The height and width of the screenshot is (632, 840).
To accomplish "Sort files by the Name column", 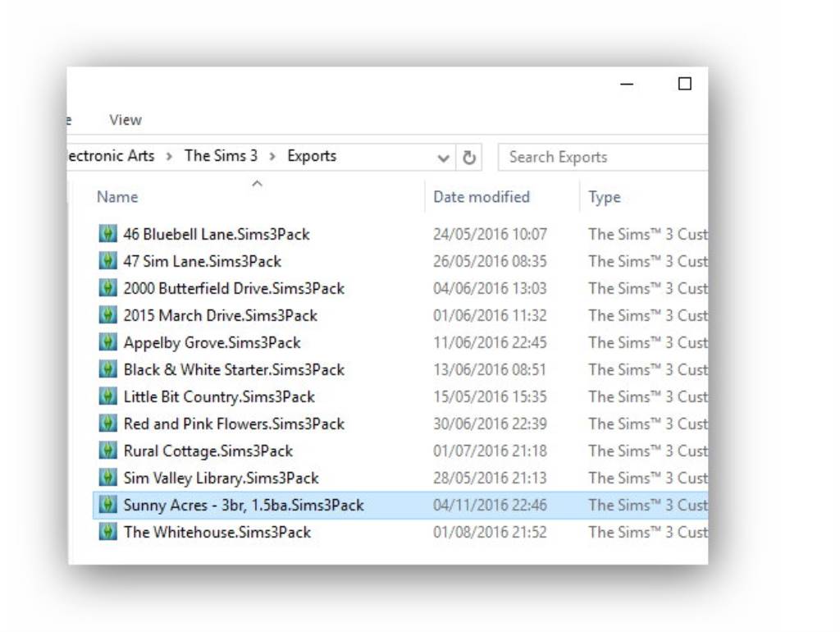I will (117, 197).
